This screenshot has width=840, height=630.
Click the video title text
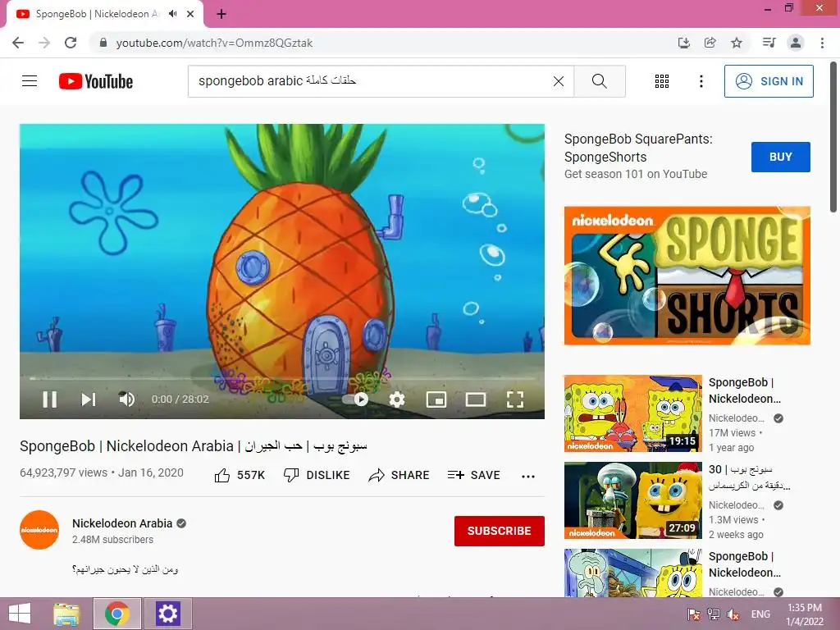pyautogui.click(x=194, y=445)
